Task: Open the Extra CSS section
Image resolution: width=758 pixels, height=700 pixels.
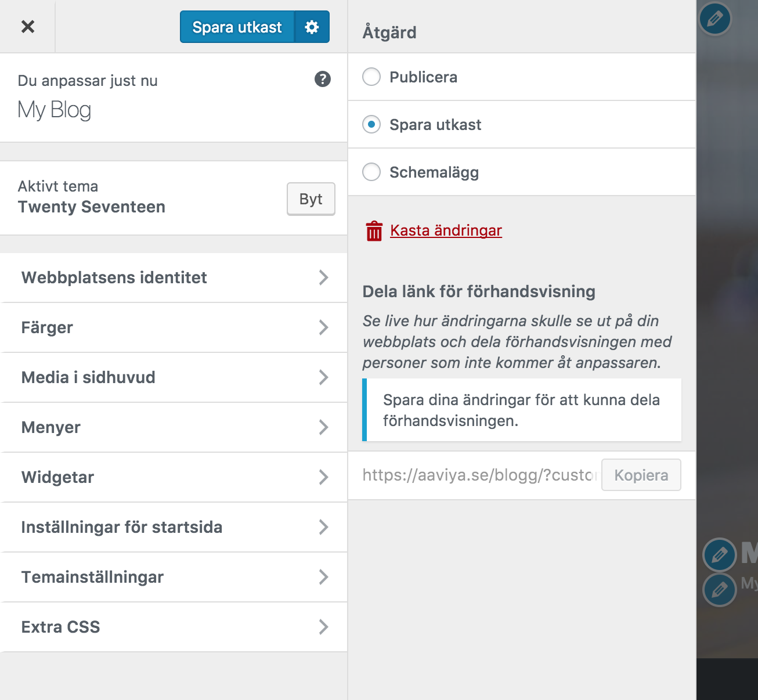Action: click(174, 627)
